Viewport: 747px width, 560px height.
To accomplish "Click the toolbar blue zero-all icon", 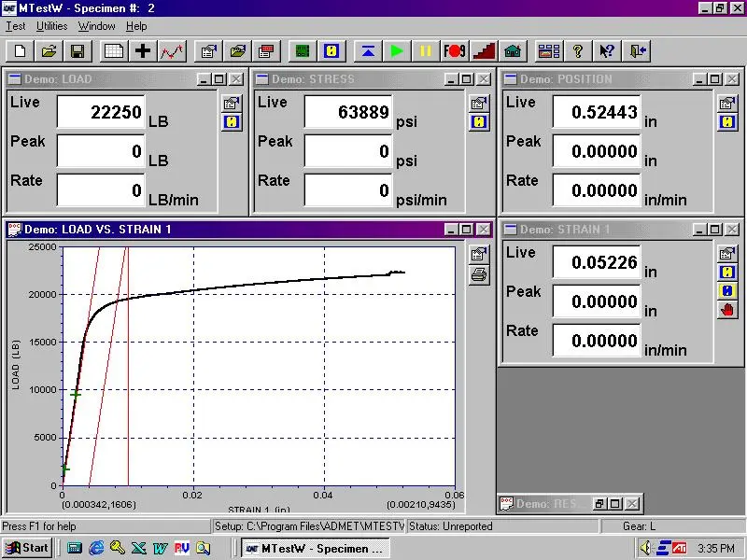I will click(x=331, y=50).
